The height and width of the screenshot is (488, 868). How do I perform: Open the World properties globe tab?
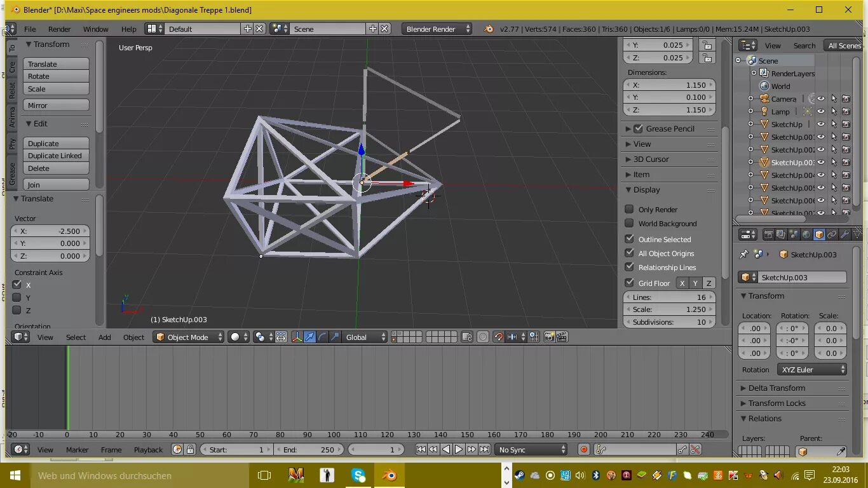click(x=806, y=234)
